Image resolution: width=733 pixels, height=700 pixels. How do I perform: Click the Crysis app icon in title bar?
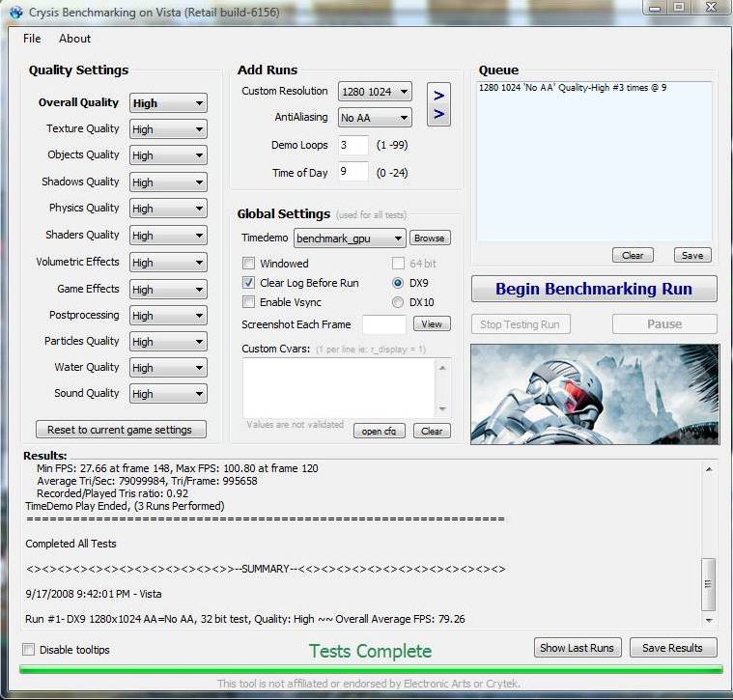(15, 13)
